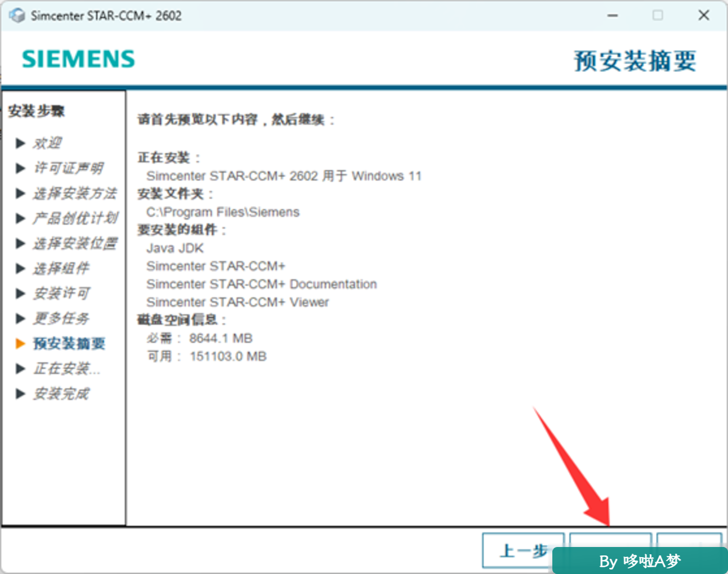Viewport: 728px width, 574px height.
Task: Click the 安装步骤 sidebar heading
Action: pyautogui.click(x=37, y=111)
